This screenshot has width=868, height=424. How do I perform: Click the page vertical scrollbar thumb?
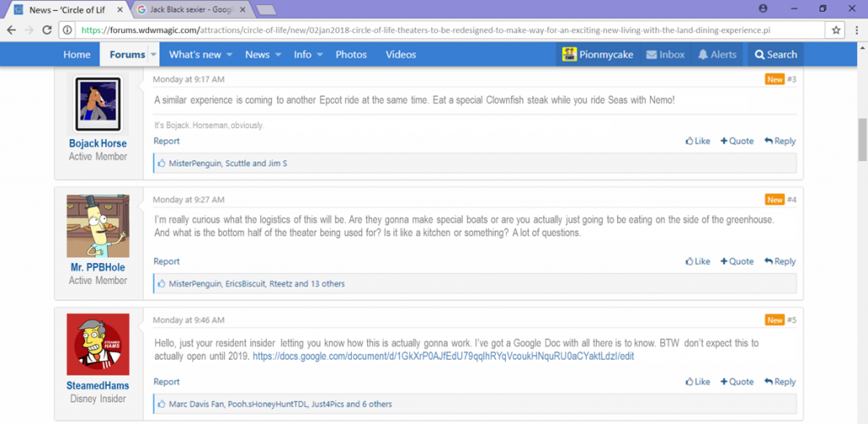click(863, 139)
